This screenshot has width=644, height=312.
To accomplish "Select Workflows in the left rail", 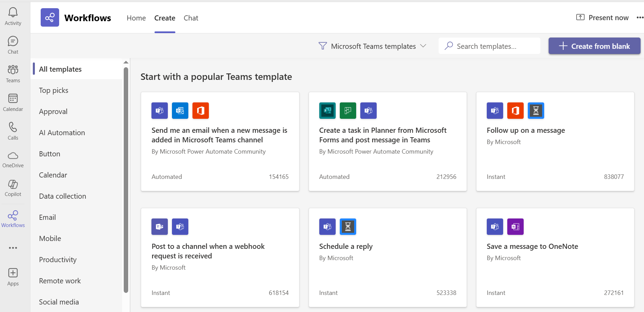I will tap(13, 219).
